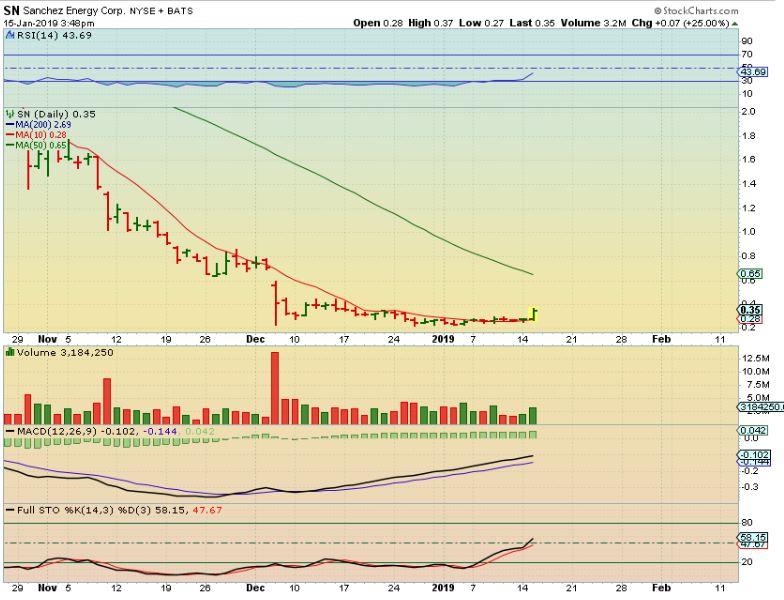Click the Low 0.27 value in header

[482, 23]
